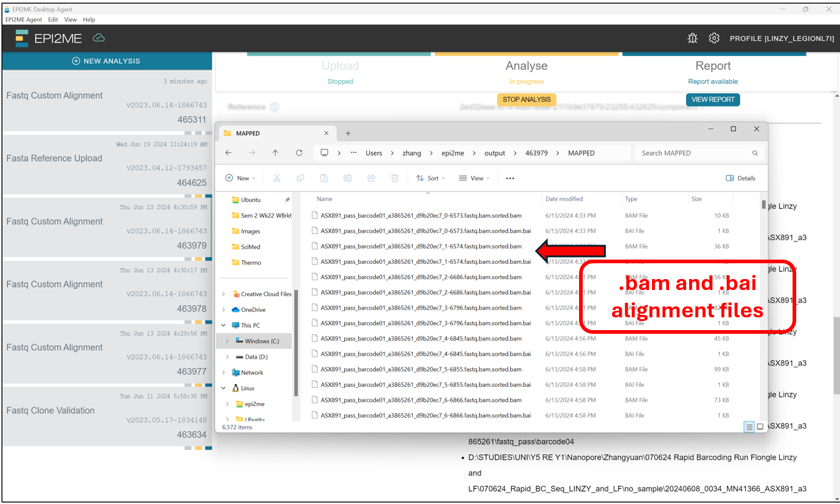Image resolution: width=840 pixels, height=504 pixels.
Task: Open EPI2ME settings gear icon
Action: pyautogui.click(x=714, y=38)
